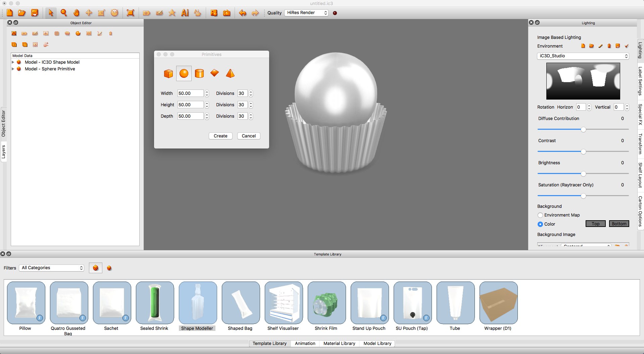Switch to the Material Library tab

pyautogui.click(x=339, y=343)
